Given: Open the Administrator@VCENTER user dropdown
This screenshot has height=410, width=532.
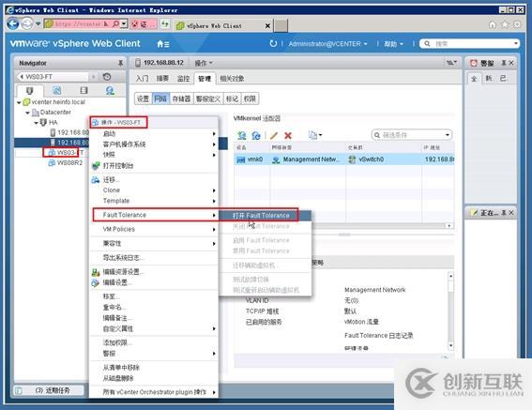Looking at the screenshot, I should tap(327, 44).
